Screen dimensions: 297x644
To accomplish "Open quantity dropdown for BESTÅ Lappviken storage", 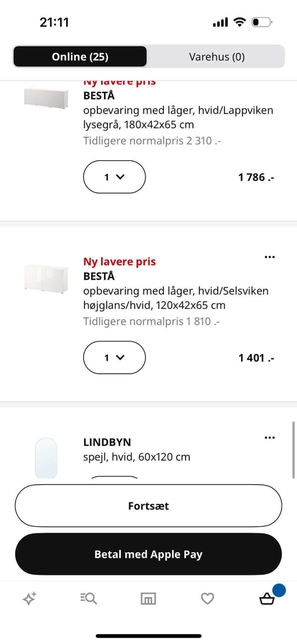I will (114, 177).
